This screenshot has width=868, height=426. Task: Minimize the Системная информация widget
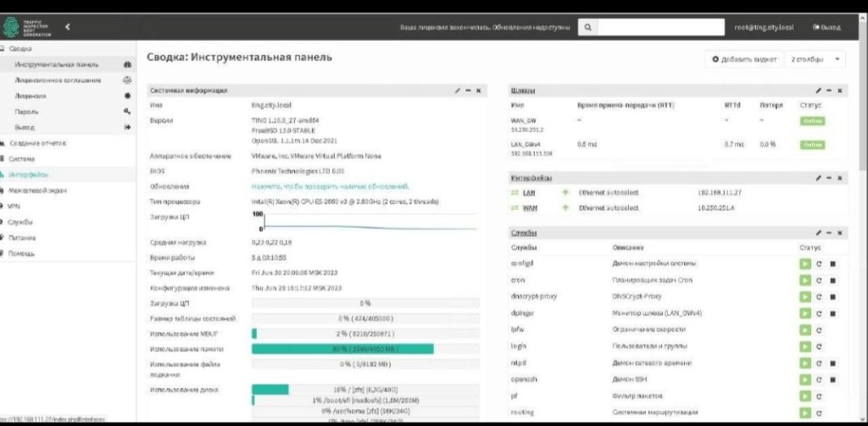(x=468, y=90)
